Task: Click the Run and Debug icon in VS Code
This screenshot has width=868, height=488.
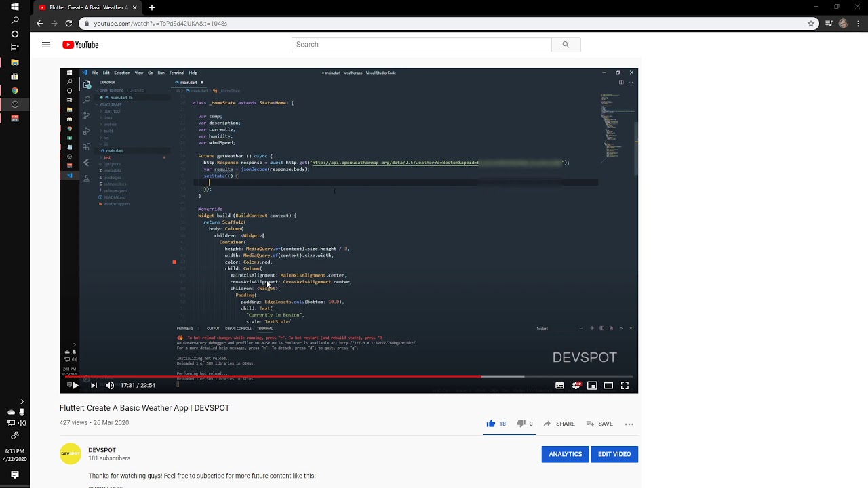Action: [86, 131]
